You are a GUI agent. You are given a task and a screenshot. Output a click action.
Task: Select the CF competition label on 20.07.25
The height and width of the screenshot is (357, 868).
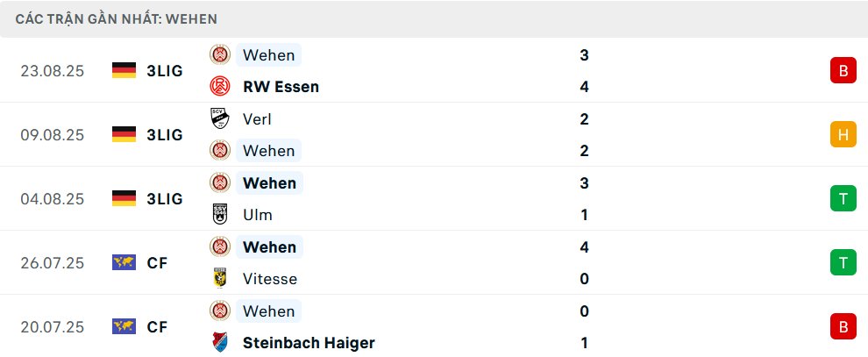point(157,326)
